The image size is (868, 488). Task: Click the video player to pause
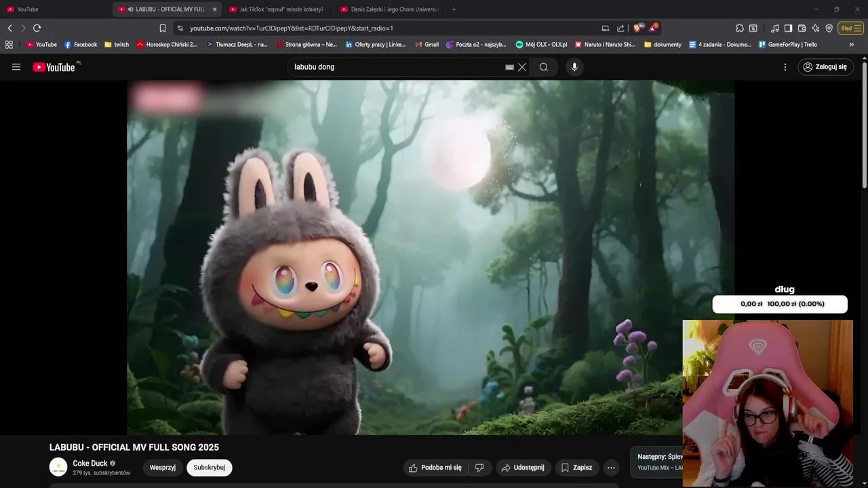click(431, 258)
